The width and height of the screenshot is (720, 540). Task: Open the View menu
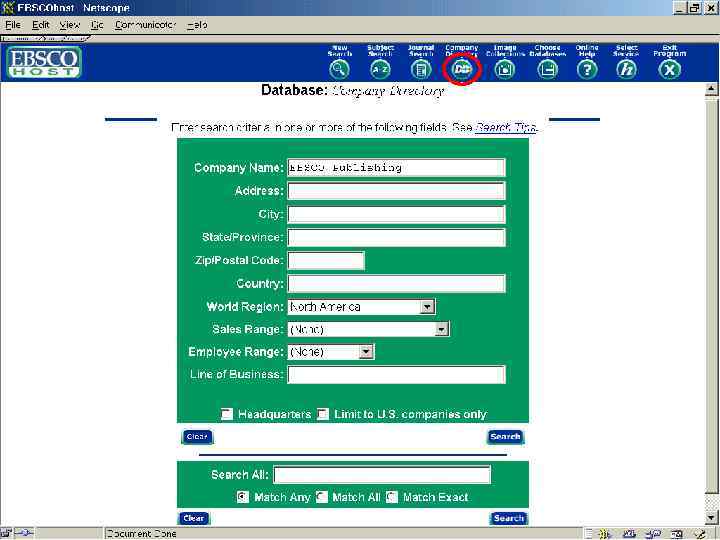pos(69,25)
